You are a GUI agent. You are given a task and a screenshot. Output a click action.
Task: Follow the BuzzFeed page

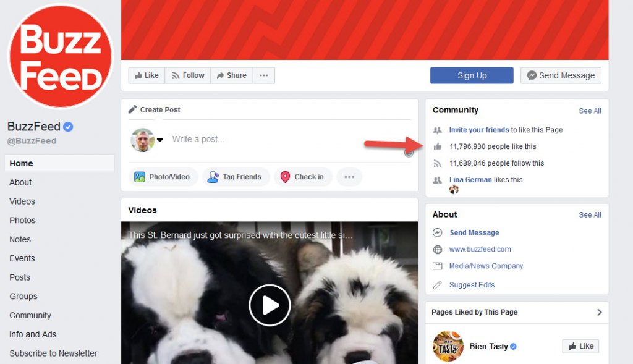pos(188,75)
